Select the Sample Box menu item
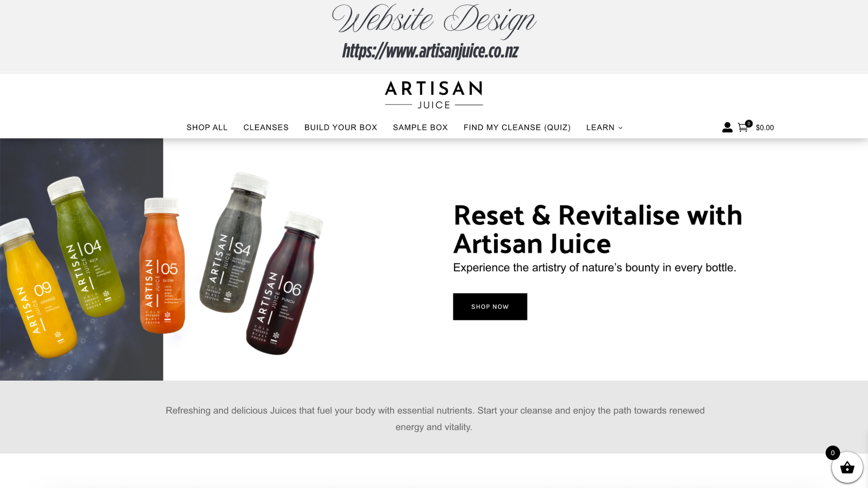The width and height of the screenshot is (868, 488). 420,127
